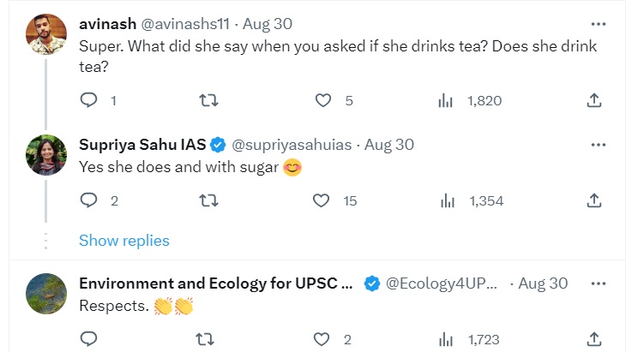Like Supriya Sahu's tweet with 15 likes
The height and width of the screenshot is (352, 644).
[322, 201]
